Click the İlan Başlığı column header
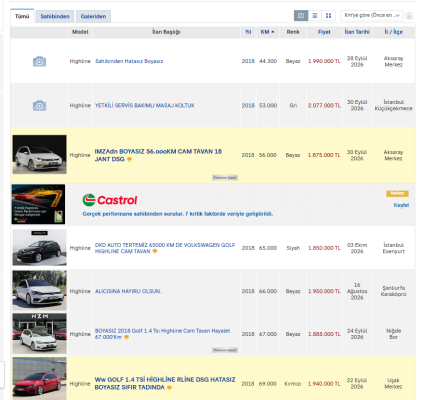The height and width of the screenshot is (400, 423). coord(166,32)
